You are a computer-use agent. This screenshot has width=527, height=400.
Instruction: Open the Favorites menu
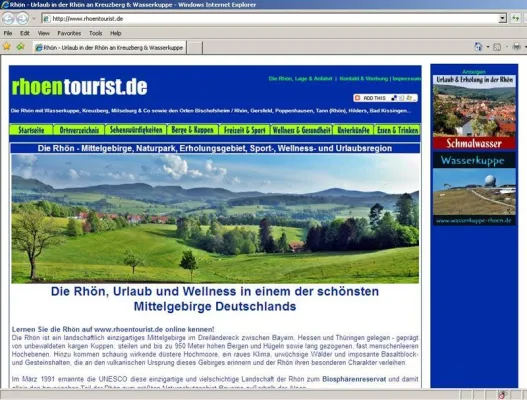click(x=69, y=33)
